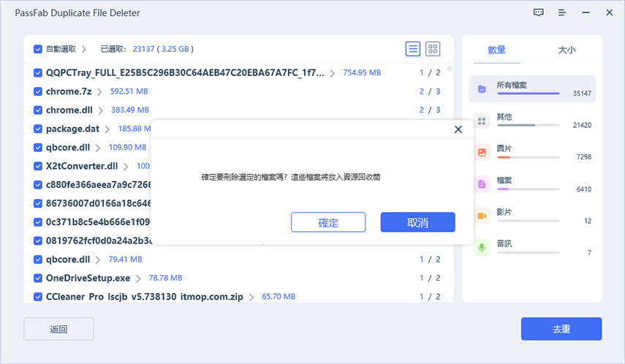Switch to list view layout
The height and width of the screenshot is (364, 625).
pyautogui.click(x=413, y=49)
